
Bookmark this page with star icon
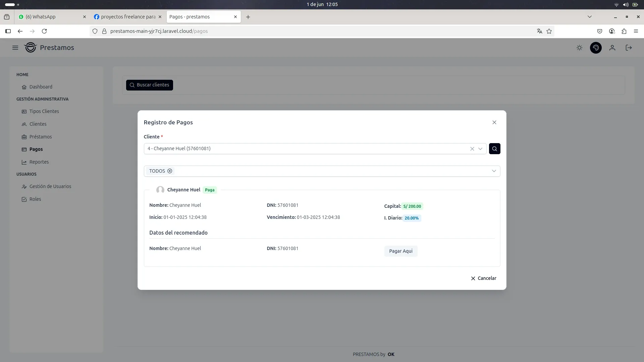(x=549, y=31)
